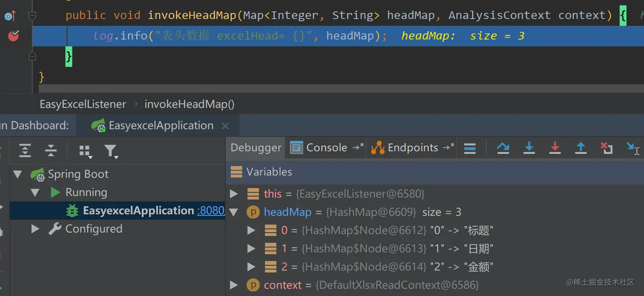Image resolution: width=644 pixels, height=296 pixels.
Task: Select the this = EasyExcelListener@6580 row
Action: [435, 194]
